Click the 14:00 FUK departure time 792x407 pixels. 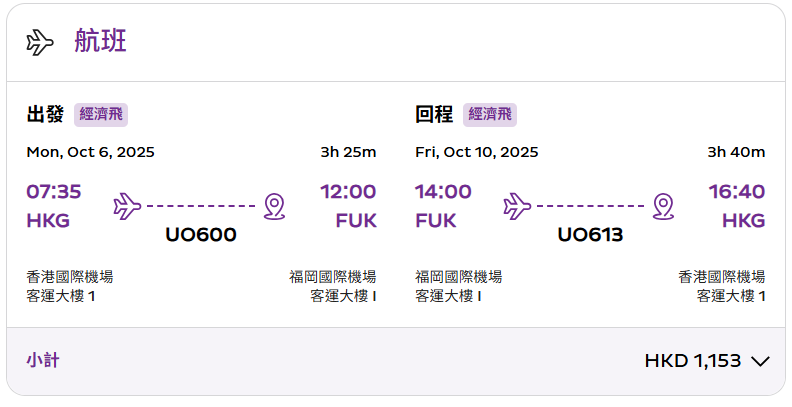click(443, 192)
